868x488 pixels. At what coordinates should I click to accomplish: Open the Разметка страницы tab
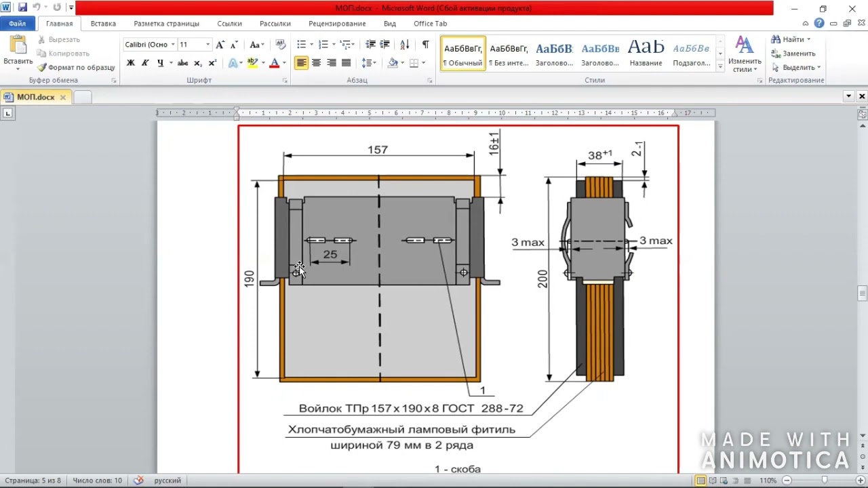click(166, 23)
